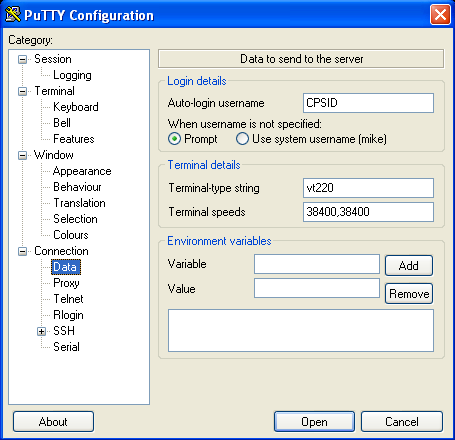Collapse the Window category node
Viewport: 455px width, 440px height.
click(x=22, y=155)
